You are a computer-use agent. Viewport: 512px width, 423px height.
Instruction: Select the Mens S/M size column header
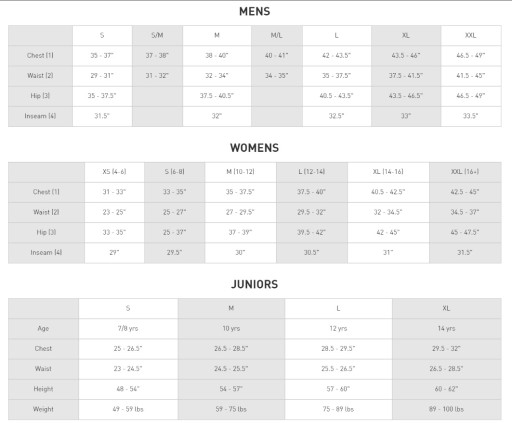pyautogui.click(x=157, y=35)
